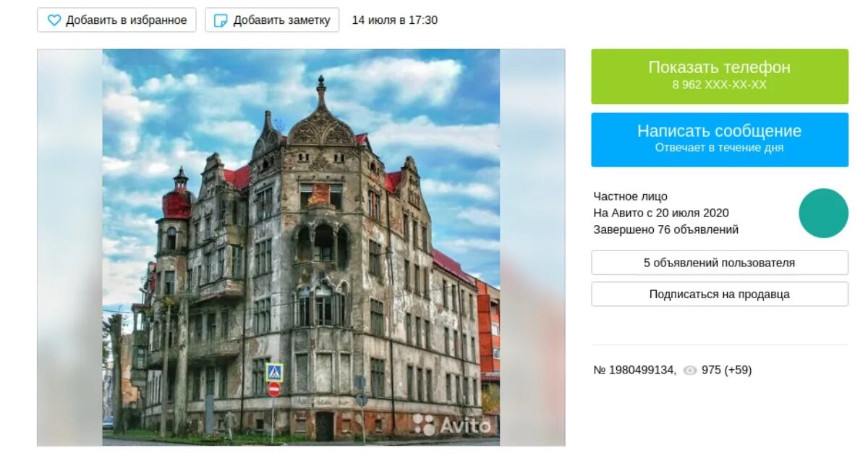Click the Частное лицо seller label

click(631, 196)
